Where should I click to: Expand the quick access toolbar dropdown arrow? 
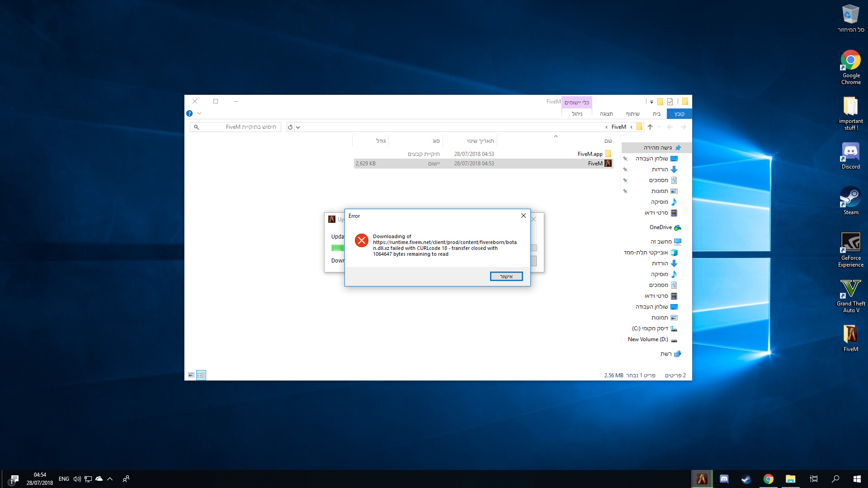point(651,102)
